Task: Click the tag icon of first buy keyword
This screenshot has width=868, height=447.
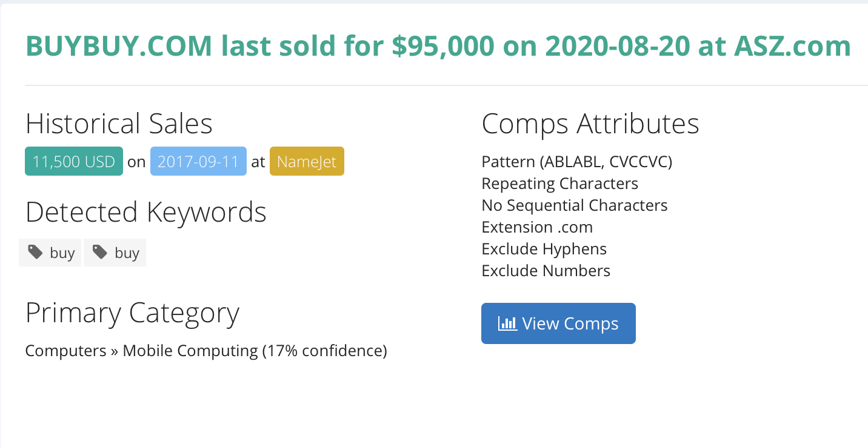Action: click(x=36, y=253)
